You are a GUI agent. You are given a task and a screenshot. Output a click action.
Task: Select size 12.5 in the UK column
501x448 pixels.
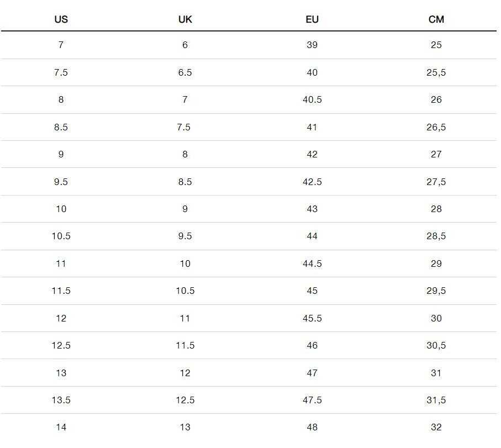click(185, 400)
